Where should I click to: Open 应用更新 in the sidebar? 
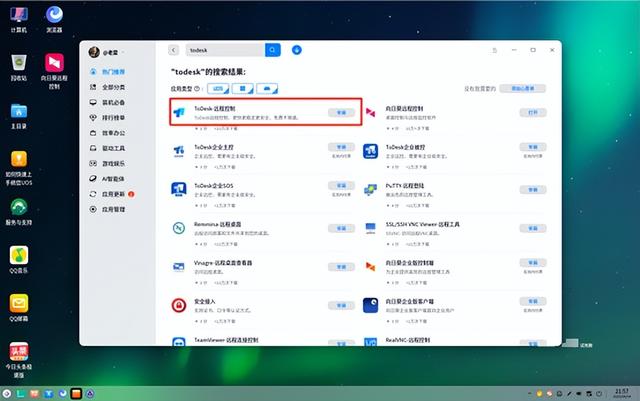click(111, 194)
